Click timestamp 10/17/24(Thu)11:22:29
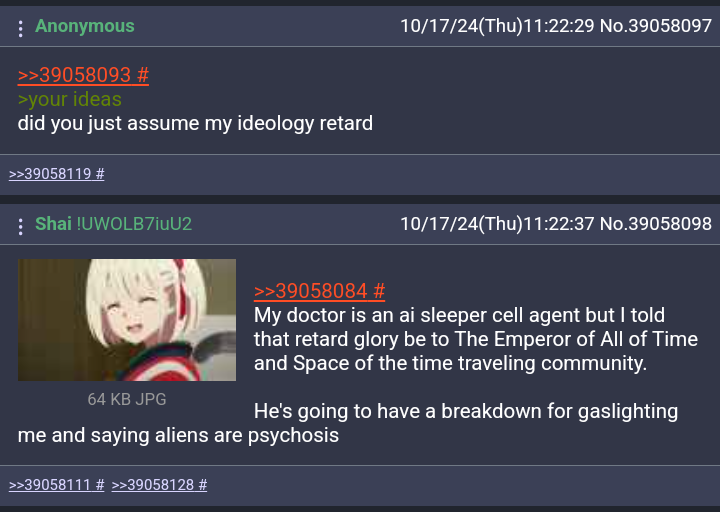The width and height of the screenshot is (720, 512). (x=497, y=26)
